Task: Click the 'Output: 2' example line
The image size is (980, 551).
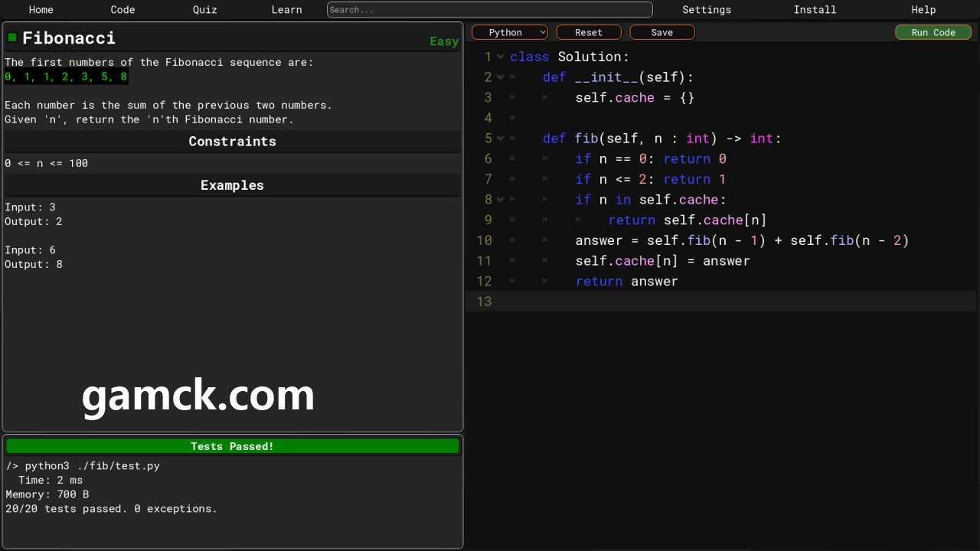Action: pos(34,221)
